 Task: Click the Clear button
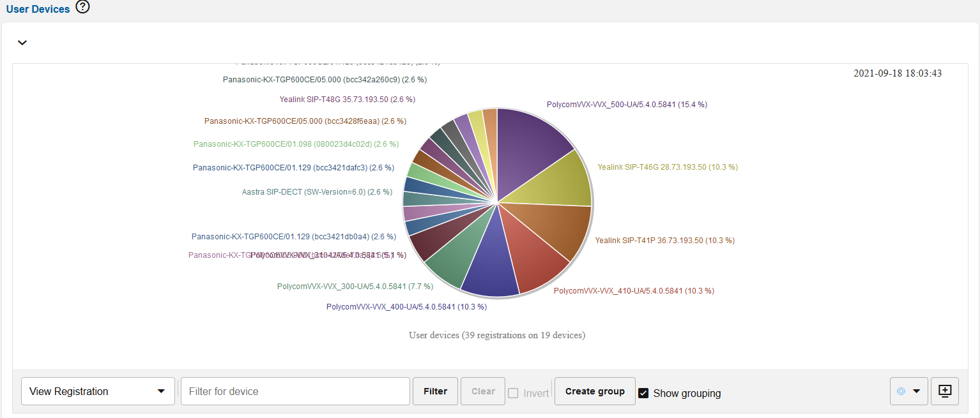pos(483,391)
